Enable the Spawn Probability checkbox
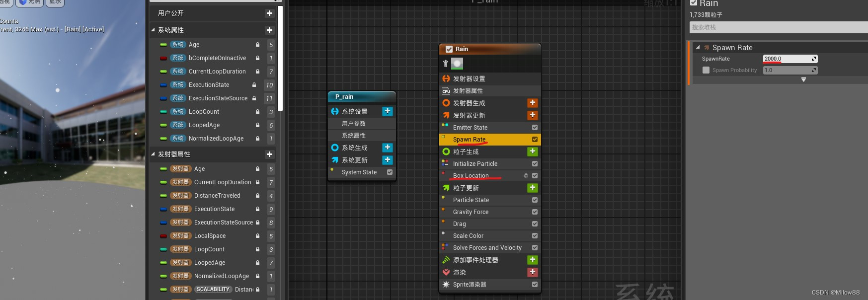The image size is (868, 300). click(x=706, y=71)
